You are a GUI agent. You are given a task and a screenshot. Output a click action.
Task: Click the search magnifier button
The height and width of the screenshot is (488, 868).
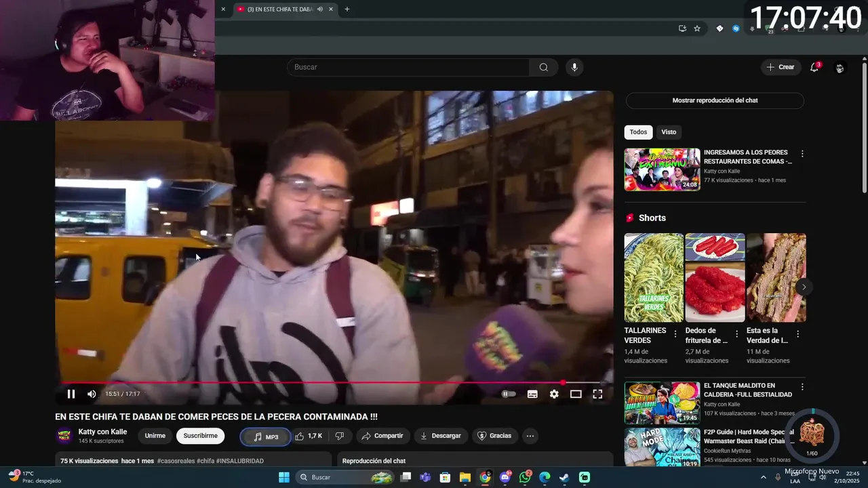coord(544,67)
